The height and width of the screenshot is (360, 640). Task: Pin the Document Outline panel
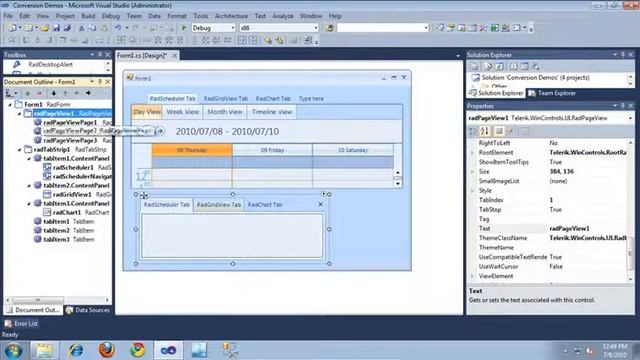(100, 82)
